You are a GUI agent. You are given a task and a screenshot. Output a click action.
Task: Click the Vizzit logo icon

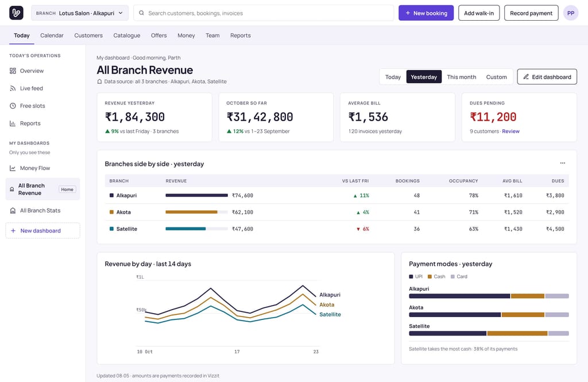pos(16,13)
